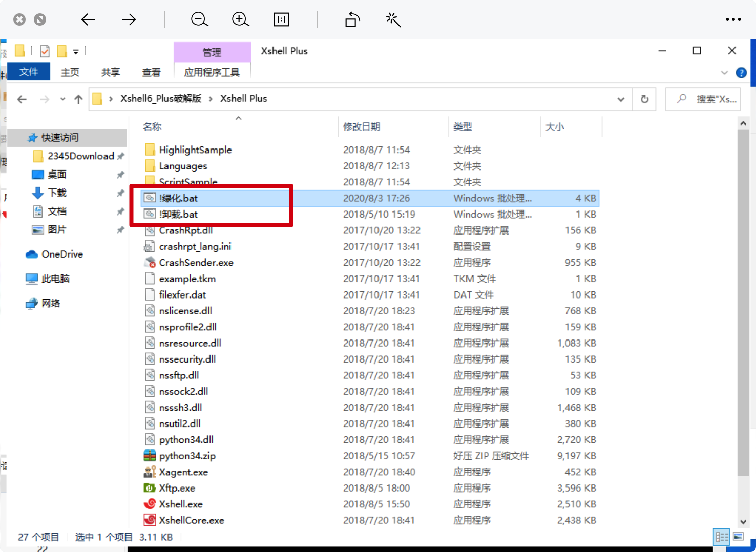Click the file list scroll up arrow

click(x=743, y=123)
